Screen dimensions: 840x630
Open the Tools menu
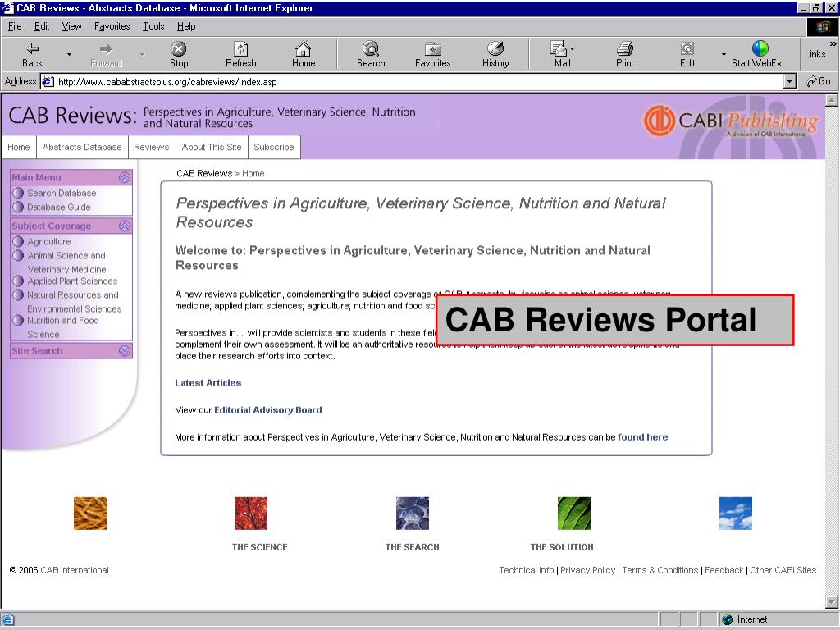[153, 26]
